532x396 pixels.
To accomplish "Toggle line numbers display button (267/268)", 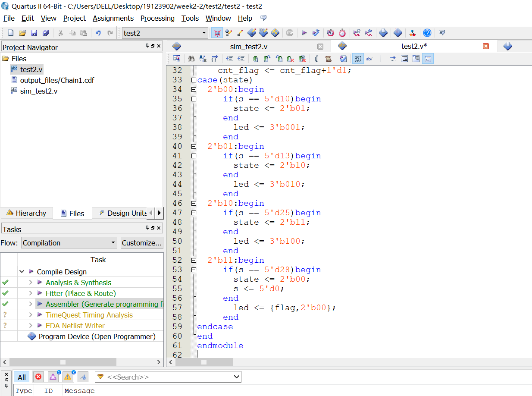I will pos(358,59).
